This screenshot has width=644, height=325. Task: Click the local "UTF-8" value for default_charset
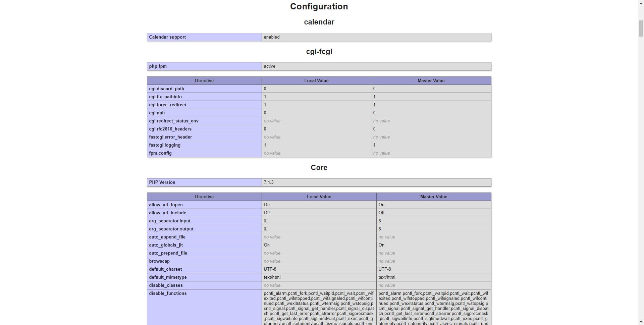[x=270, y=269]
